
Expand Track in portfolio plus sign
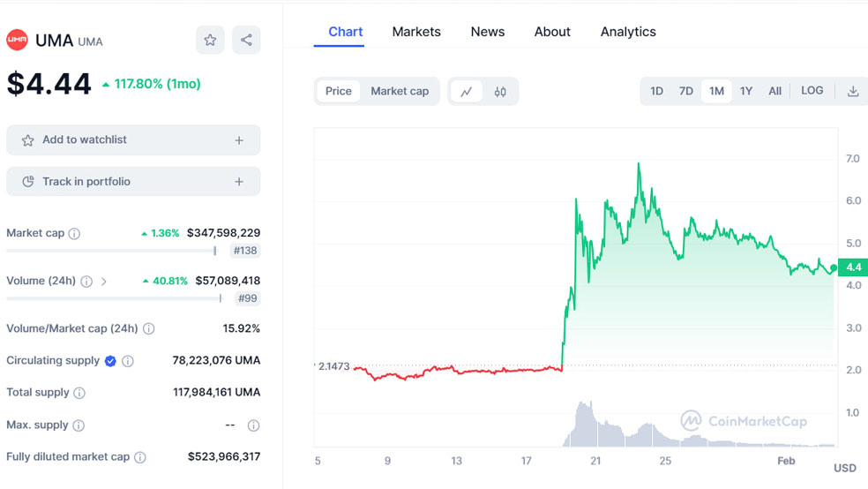pyautogui.click(x=239, y=182)
